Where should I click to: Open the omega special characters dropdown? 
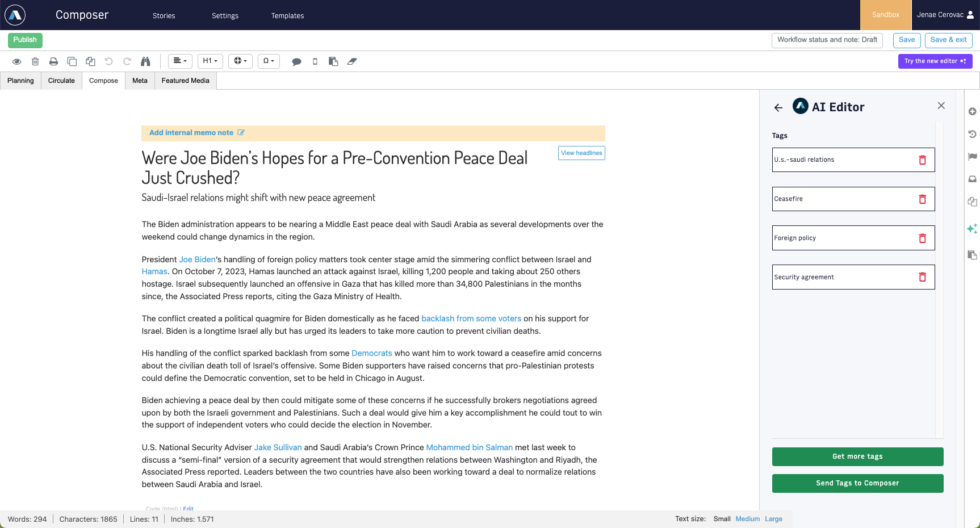269,61
